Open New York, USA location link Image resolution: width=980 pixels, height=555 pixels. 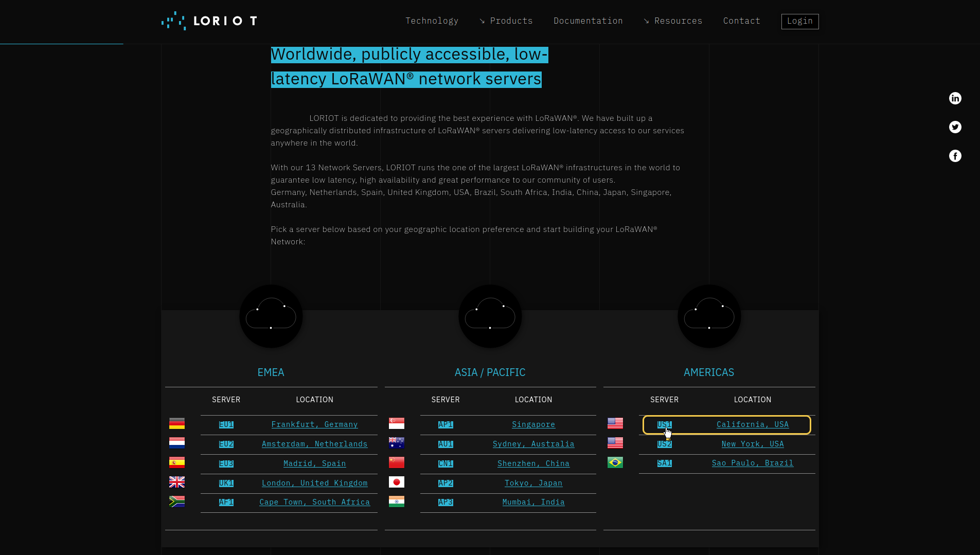(x=753, y=444)
